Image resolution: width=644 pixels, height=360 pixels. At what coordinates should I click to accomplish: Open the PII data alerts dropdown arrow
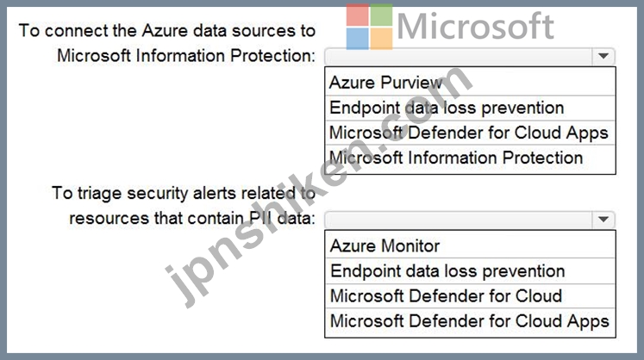pos(603,220)
